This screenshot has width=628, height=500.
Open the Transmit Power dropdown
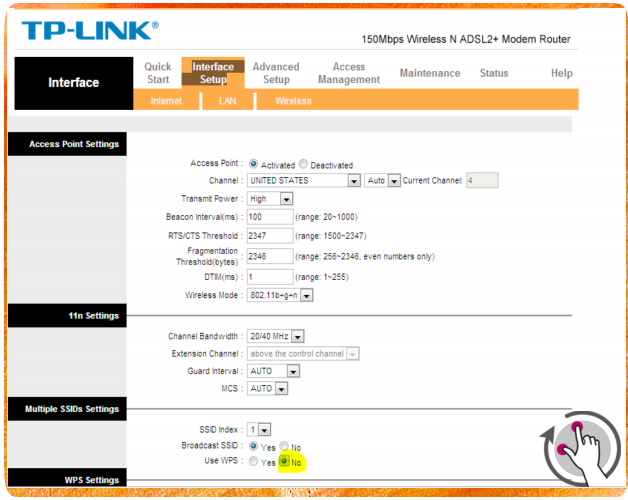pos(270,199)
